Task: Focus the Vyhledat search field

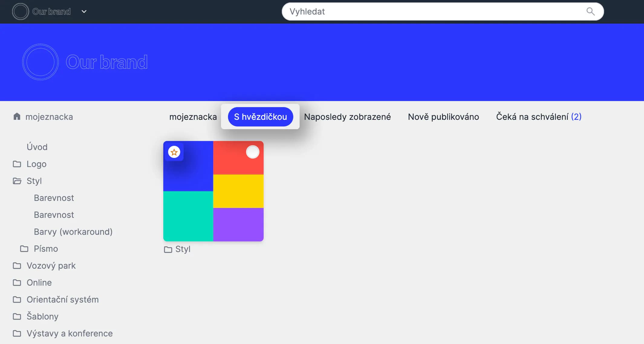Action: pos(423,11)
